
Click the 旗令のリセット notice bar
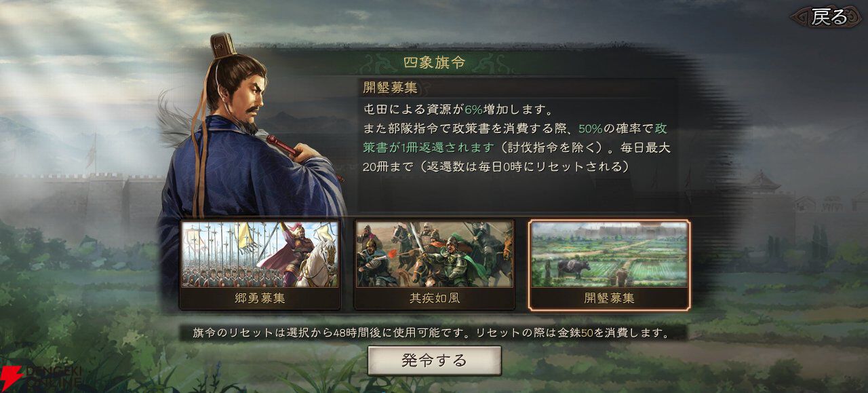(x=432, y=333)
